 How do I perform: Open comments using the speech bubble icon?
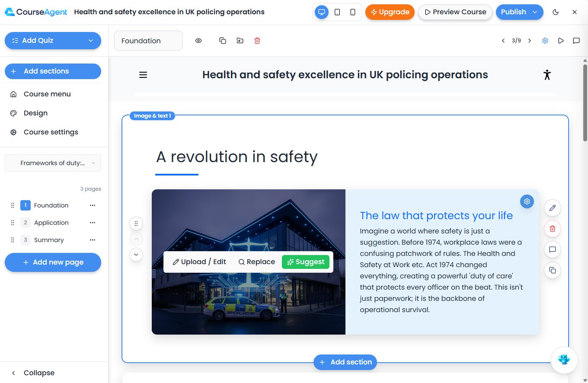click(x=576, y=40)
